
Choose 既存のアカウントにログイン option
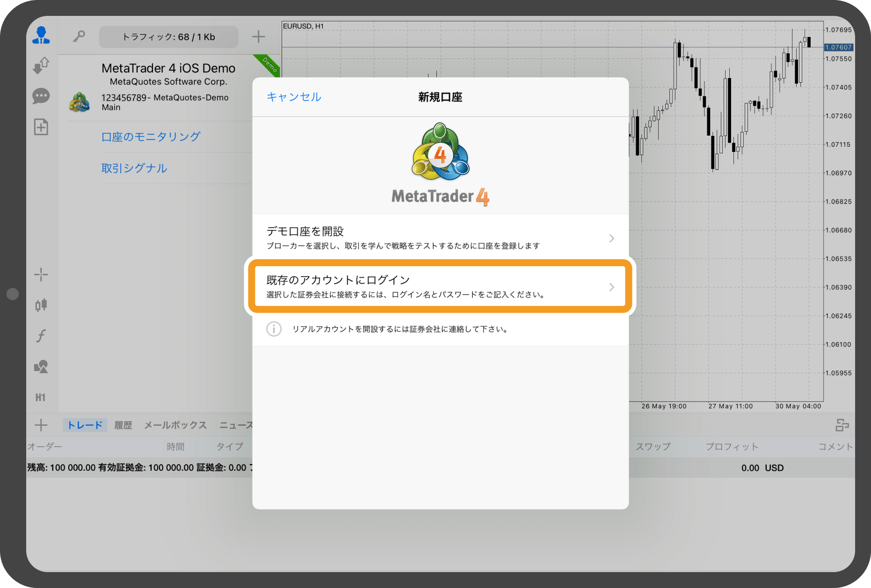(x=440, y=287)
